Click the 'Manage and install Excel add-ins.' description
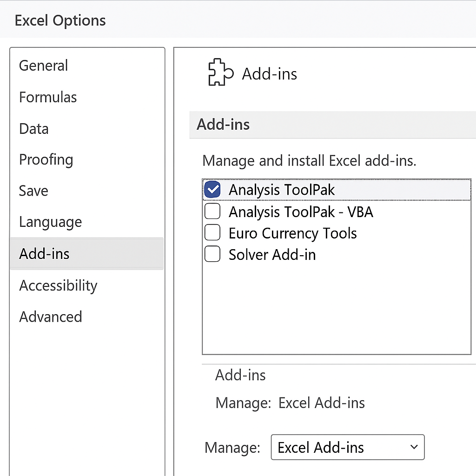 pyautogui.click(x=309, y=161)
